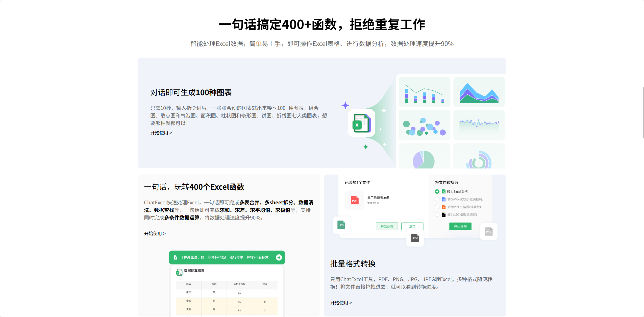The height and width of the screenshot is (317, 644).
Task: Click the 文件共1页 label
Action: point(373,203)
